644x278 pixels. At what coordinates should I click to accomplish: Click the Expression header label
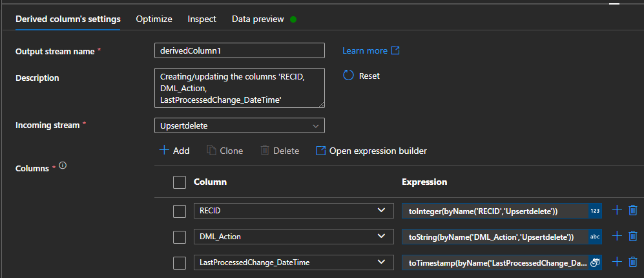click(424, 182)
